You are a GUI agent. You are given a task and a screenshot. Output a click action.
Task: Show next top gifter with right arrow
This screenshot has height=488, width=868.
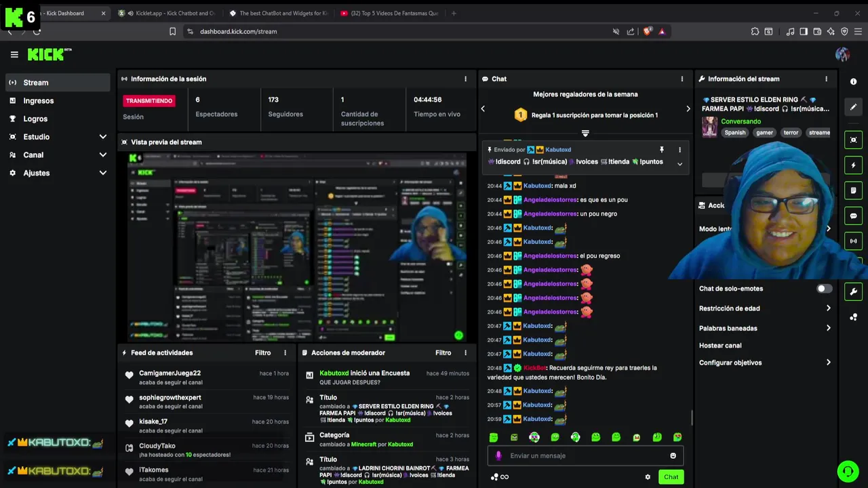click(x=688, y=108)
